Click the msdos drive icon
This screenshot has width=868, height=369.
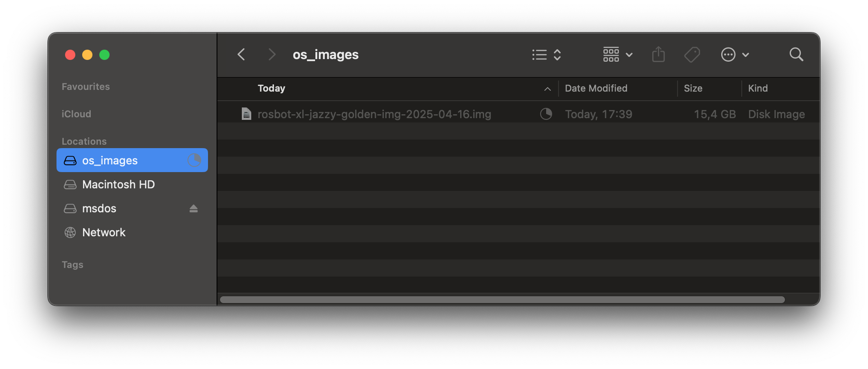(x=70, y=208)
